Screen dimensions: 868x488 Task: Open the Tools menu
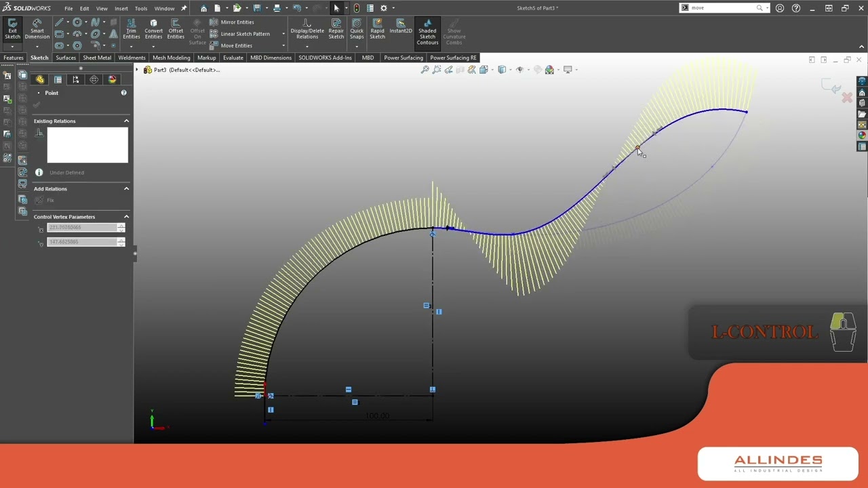[140, 8]
